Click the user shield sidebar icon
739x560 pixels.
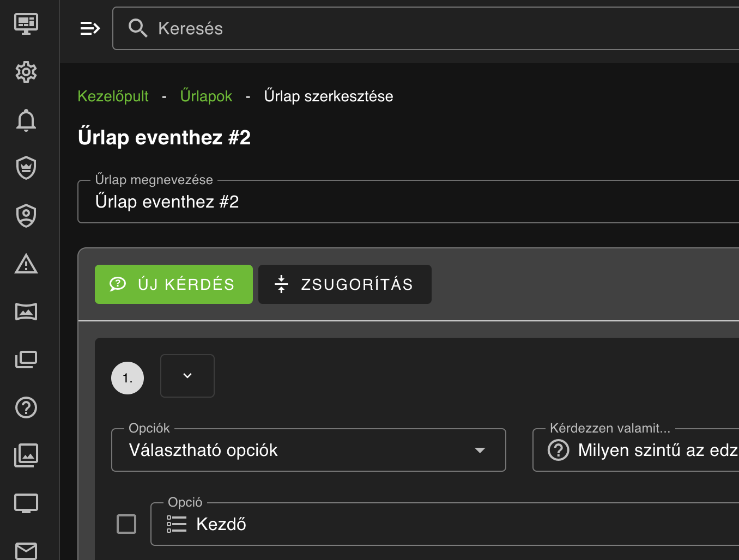26,216
